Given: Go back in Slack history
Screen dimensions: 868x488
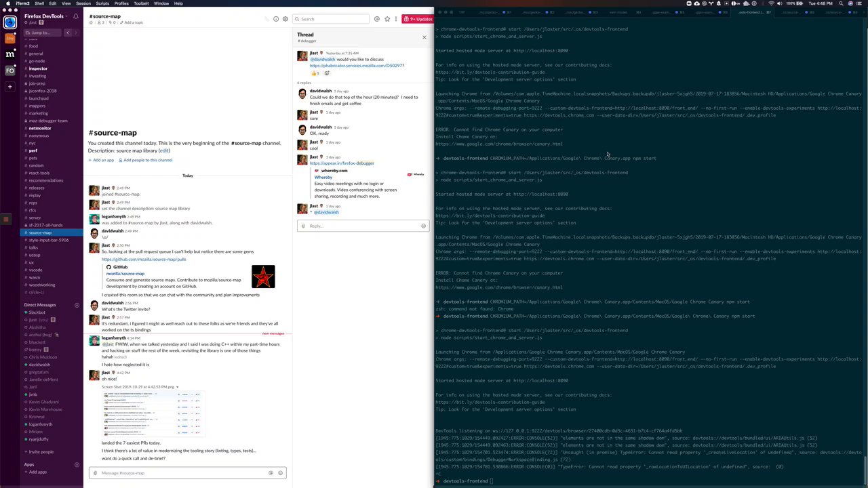Looking at the screenshot, I should tap(67, 33).
